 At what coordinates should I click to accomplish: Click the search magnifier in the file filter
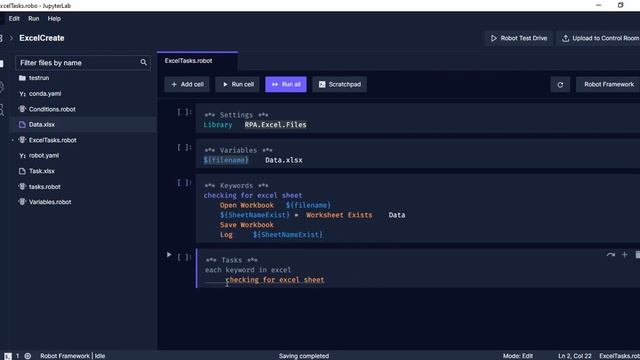coord(143,62)
